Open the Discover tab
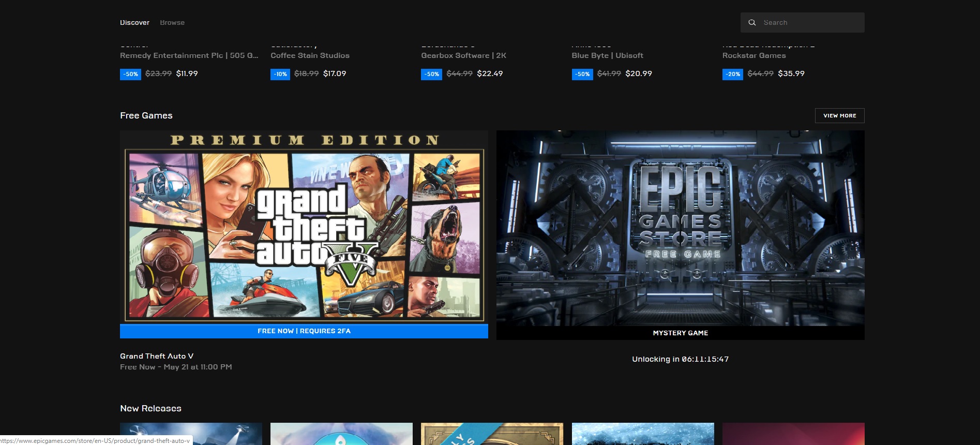The image size is (980, 445). (x=134, y=23)
